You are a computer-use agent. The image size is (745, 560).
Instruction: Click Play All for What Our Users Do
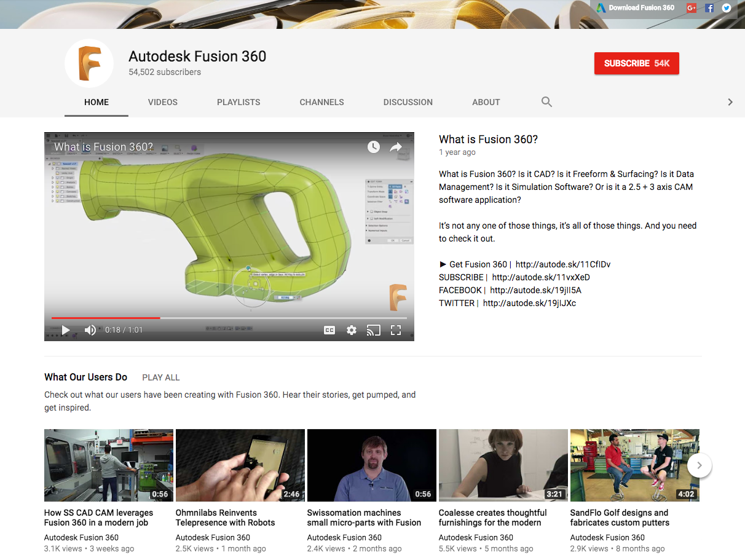coord(161,377)
